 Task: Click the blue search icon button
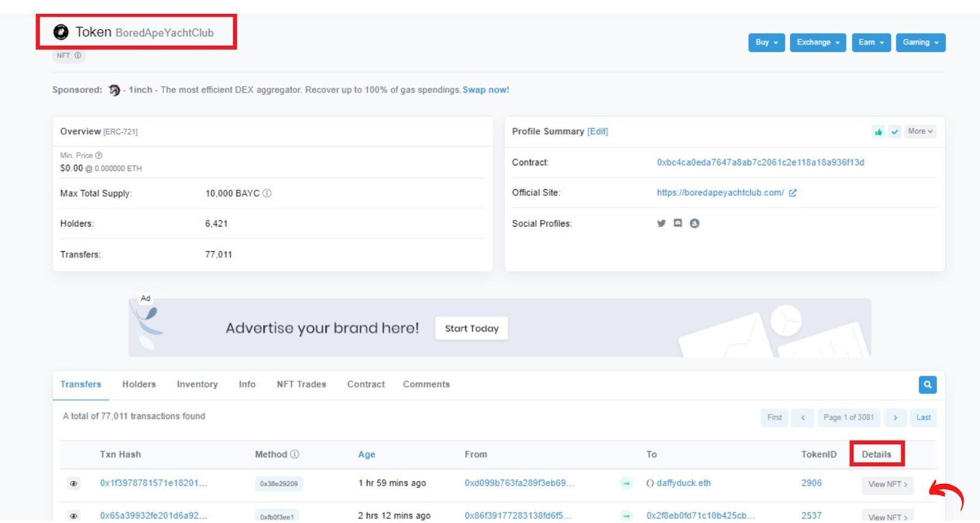click(927, 385)
